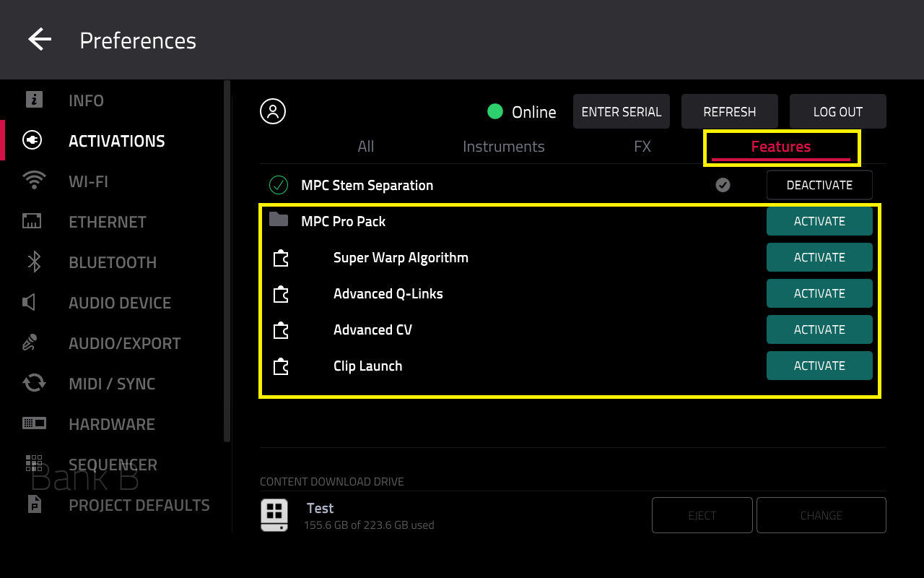Switch to the Instruments tab
The image size is (924, 578).
tap(504, 147)
